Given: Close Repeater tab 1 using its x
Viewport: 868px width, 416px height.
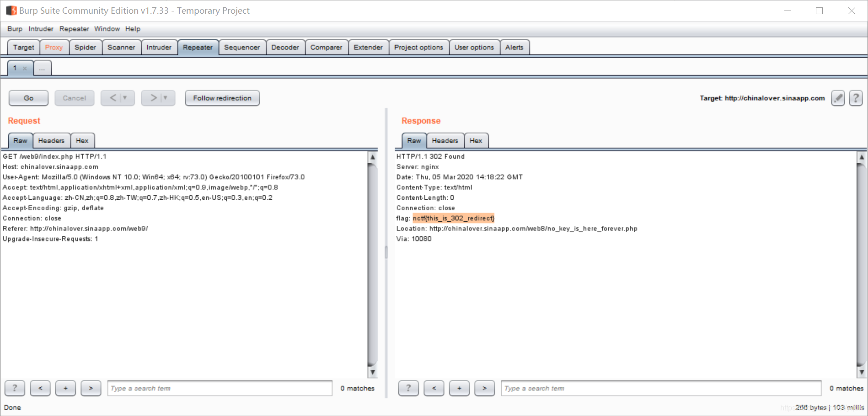Looking at the screenshot, I should click(25, 69).
